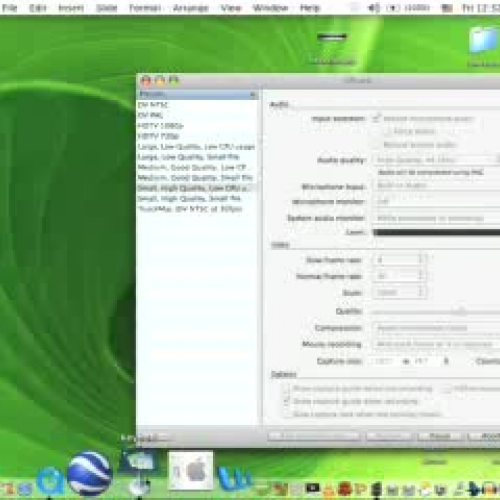Click the clock in the menu bar
The image size is (500, 500).
(x=481, y=8)
